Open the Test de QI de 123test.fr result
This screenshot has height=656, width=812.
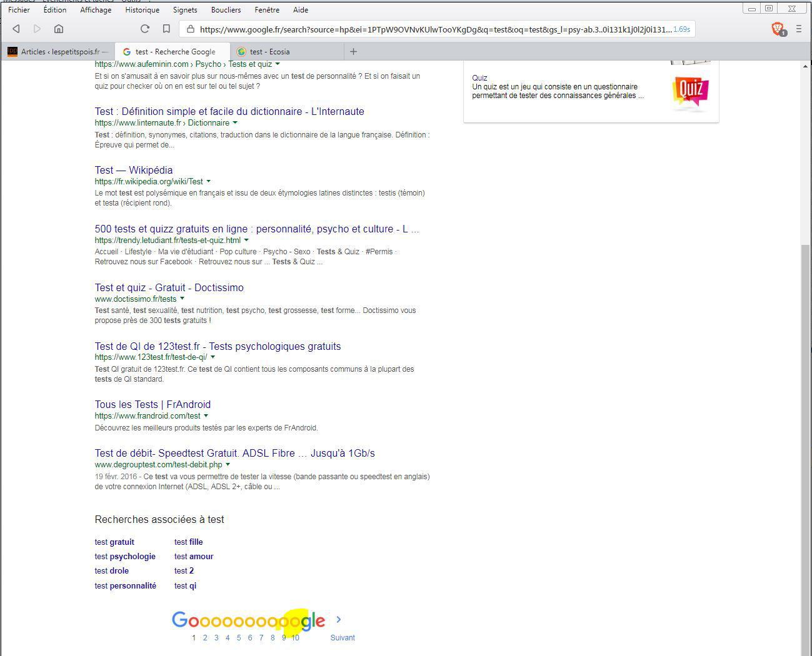[218, 346]
